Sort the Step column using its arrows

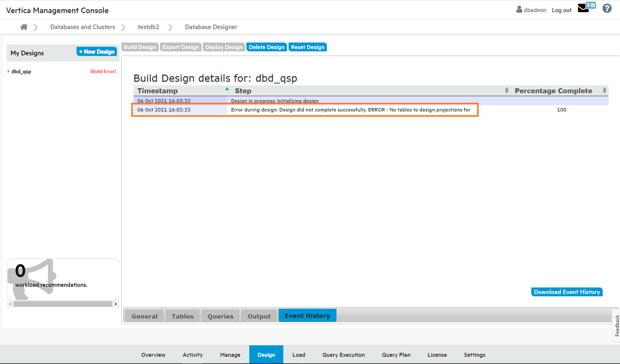(x=506, y=91)
